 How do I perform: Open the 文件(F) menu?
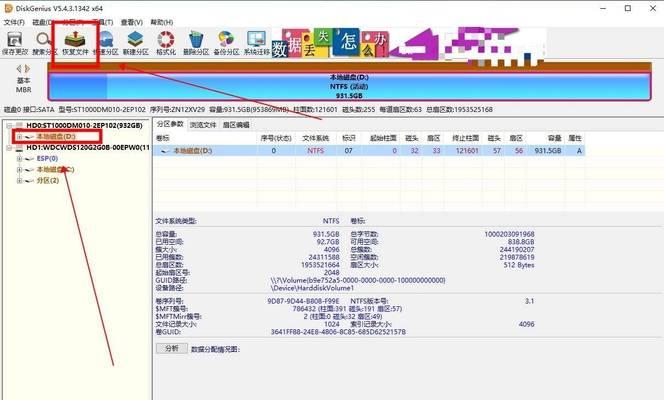point(14,22)
